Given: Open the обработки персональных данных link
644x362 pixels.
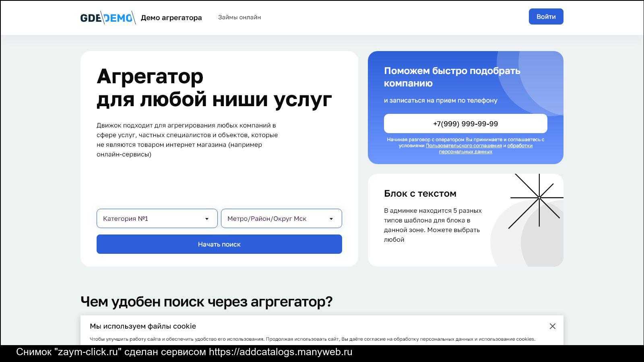Looking at the screenshot, I should [x=486, y=148].
